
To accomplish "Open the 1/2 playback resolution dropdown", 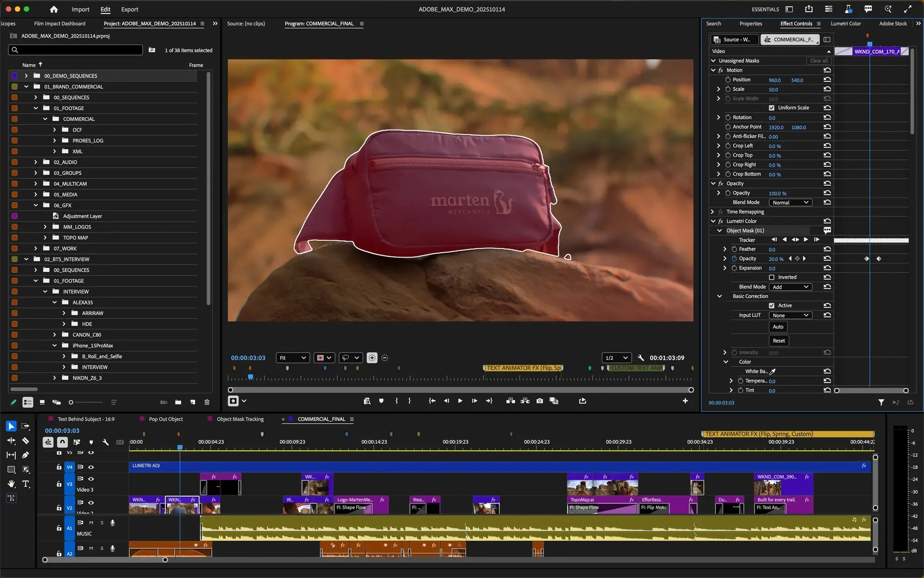I will 616,357.
